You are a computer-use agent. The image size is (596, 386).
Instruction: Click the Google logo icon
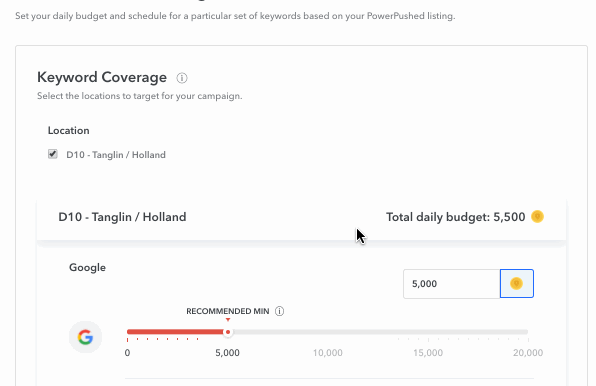click(86, 337)
